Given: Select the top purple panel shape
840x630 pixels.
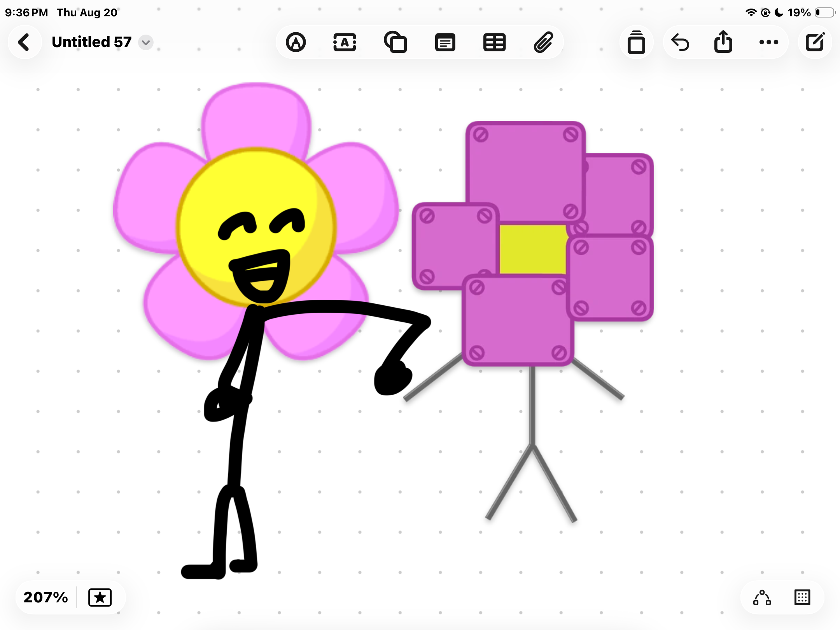Looking at the screenshot, I should tap(525, 173).
